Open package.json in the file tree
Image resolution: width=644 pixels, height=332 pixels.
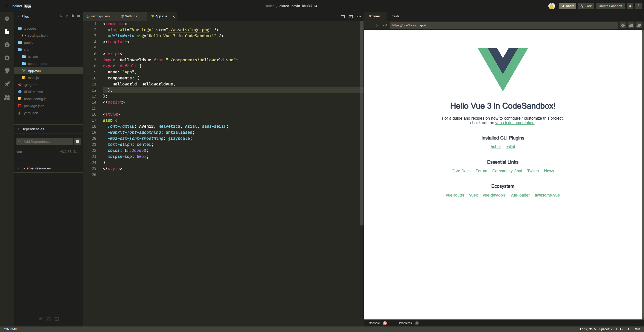(48, 106)
